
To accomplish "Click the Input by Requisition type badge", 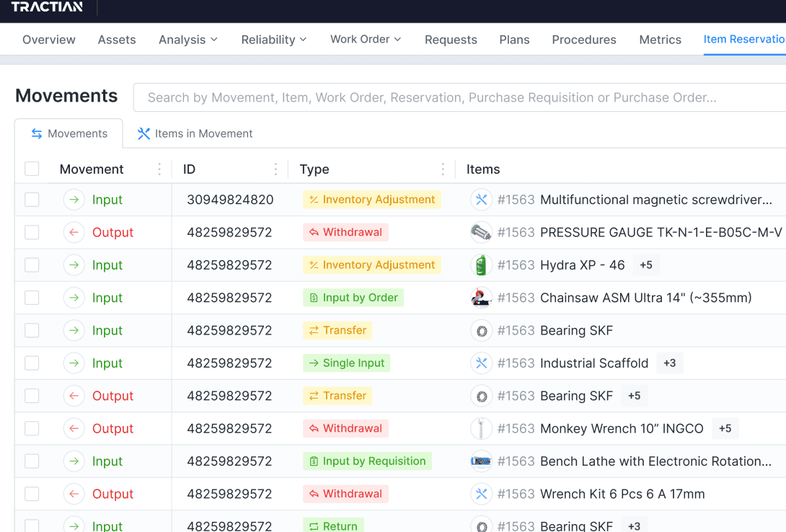I will pyautogui.click(x=368, y=461).
